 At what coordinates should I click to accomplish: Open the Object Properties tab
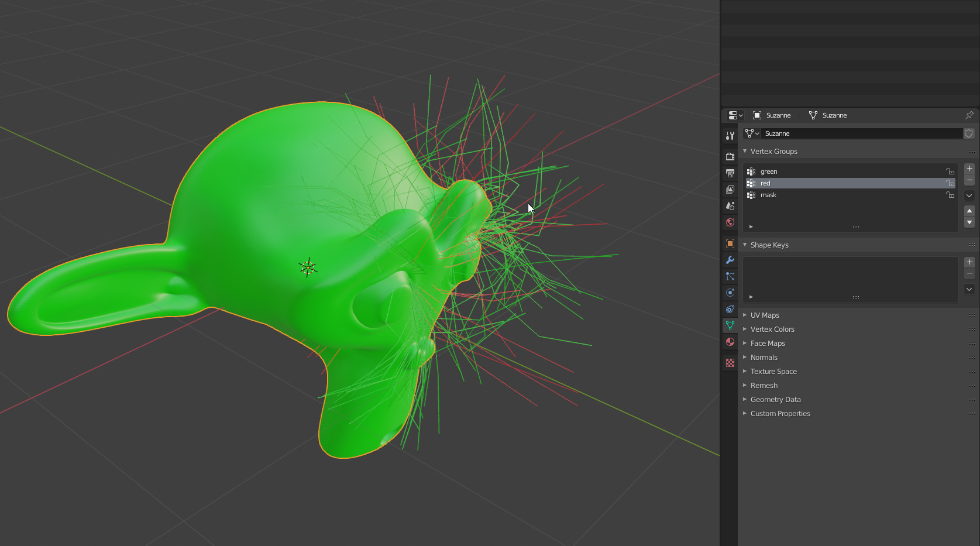730,243
